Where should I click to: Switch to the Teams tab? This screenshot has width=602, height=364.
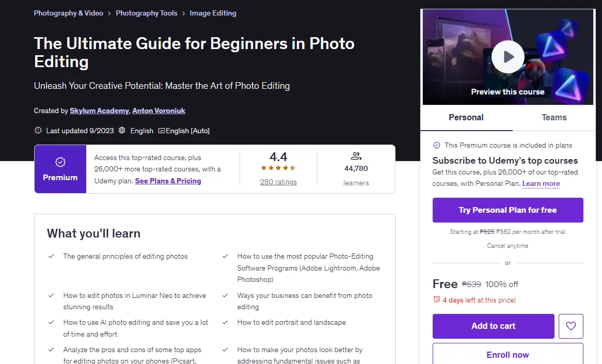(x=554, y=118)
